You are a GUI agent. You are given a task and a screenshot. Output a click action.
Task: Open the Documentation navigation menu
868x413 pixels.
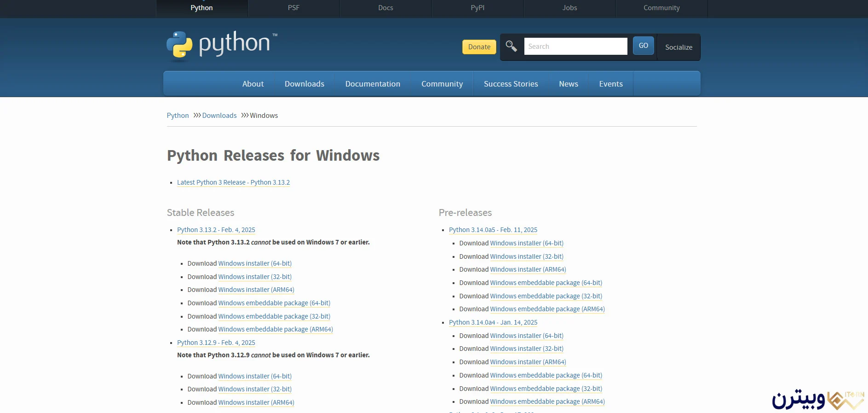pos(373,84)
